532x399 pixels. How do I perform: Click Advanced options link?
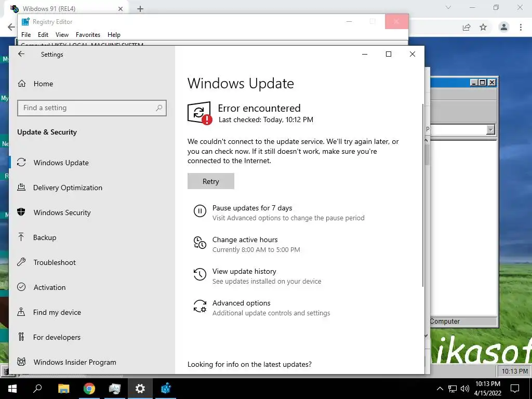point(241,303)
